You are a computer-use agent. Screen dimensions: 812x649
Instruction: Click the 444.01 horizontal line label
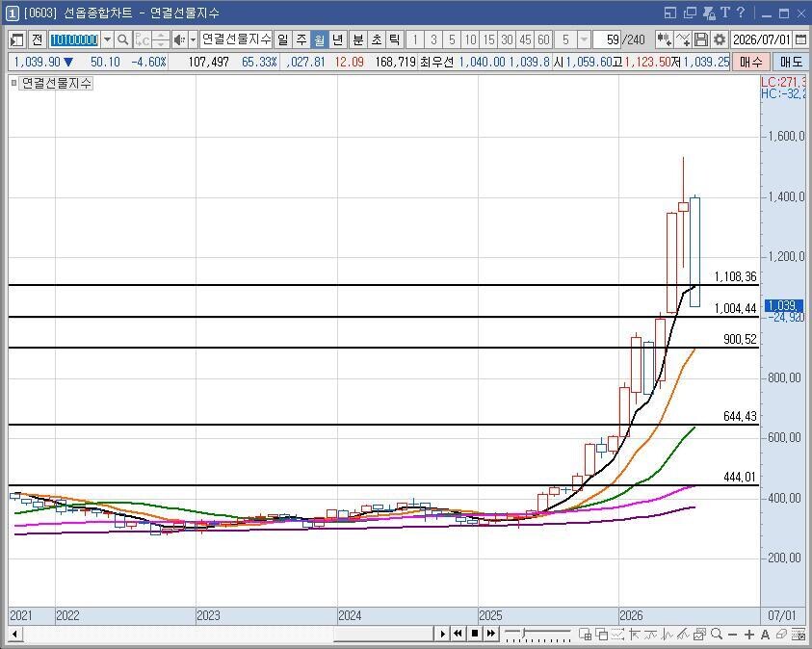[740, 478]
